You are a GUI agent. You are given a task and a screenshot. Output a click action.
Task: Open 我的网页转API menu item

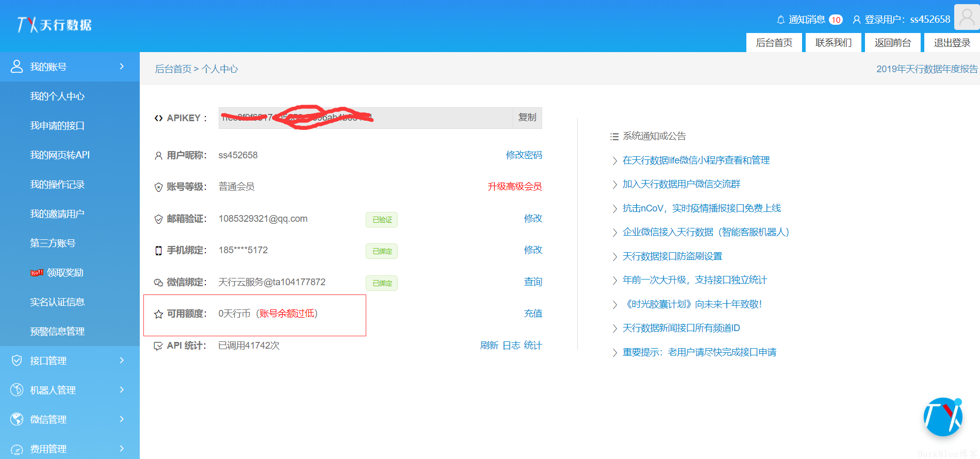click(60, 155)
